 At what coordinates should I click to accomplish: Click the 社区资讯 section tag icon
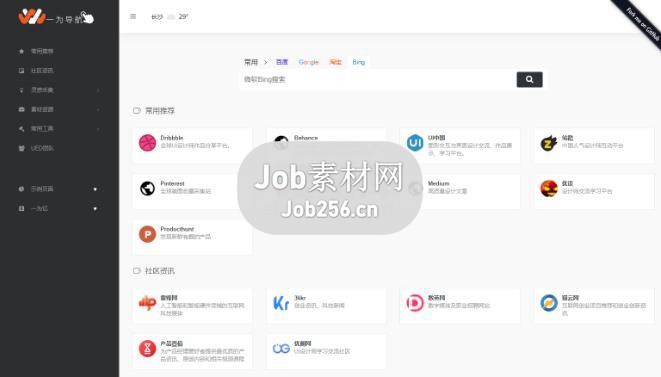(136, 271)
